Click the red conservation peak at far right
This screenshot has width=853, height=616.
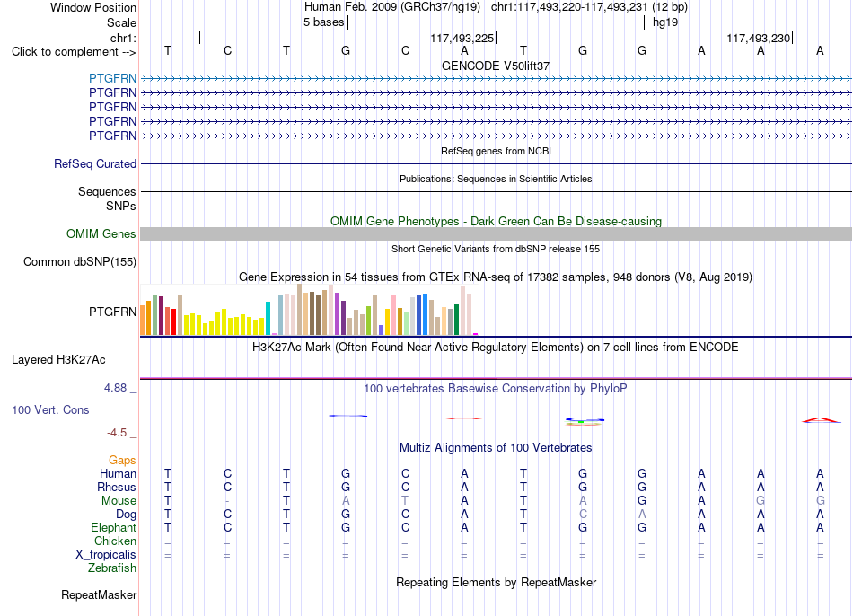point(821,419)
